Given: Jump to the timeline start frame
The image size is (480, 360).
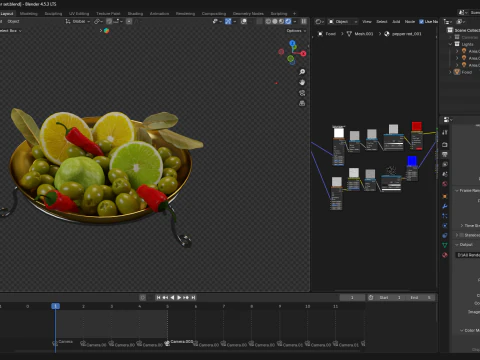Looking at the screenshot, I should click(158, 297).
